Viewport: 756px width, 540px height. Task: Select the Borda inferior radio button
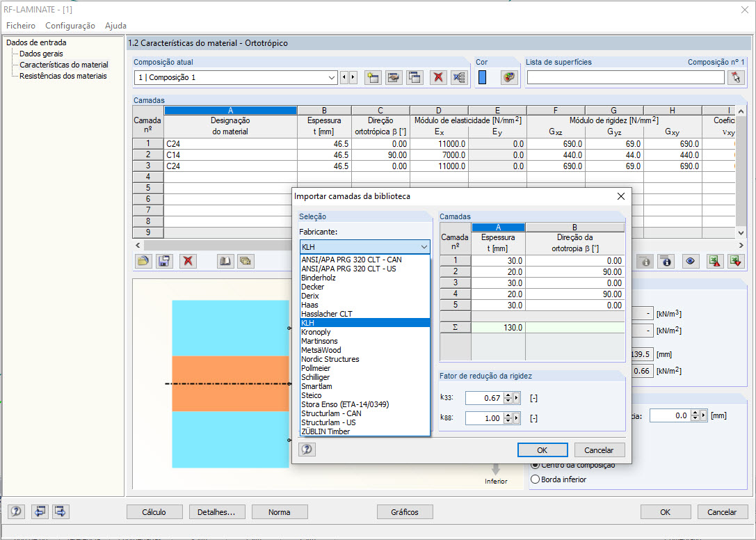535,479
